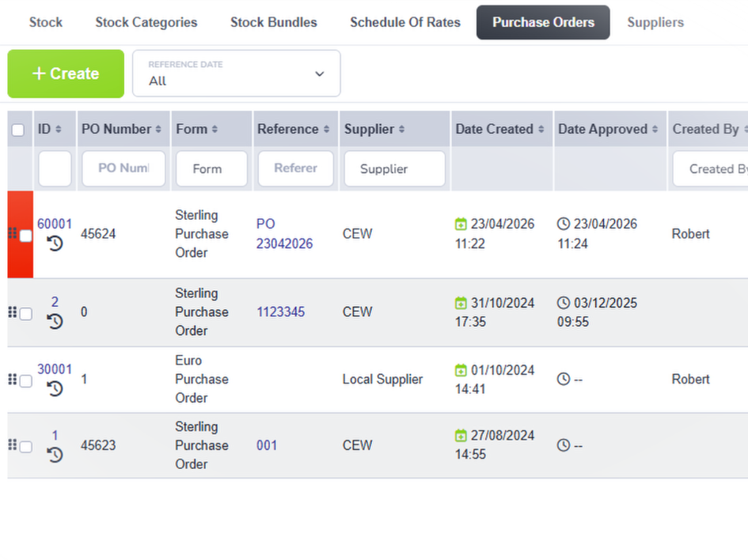Click the Reference filter field
This screenshot has width=748, height=560.
tap(296, 168)
